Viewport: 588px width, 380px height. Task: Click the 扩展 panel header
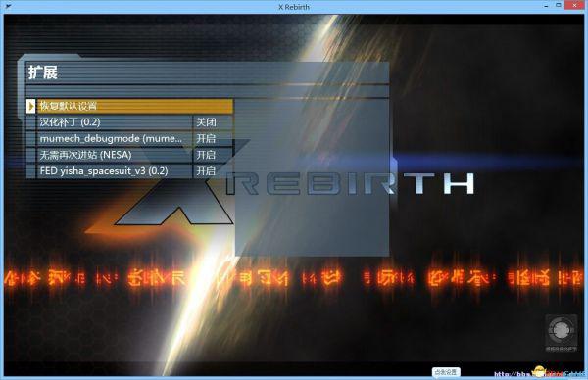pos(43,71)
